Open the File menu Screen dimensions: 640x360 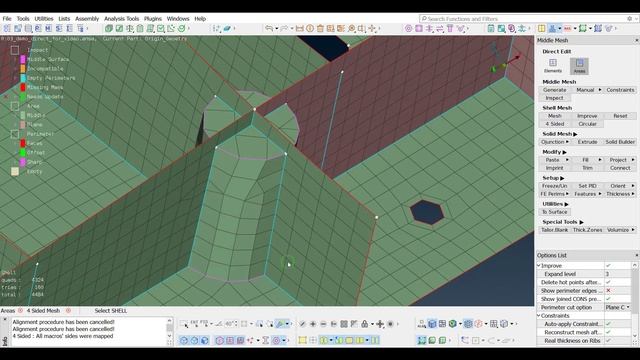[x=7, y=19]
